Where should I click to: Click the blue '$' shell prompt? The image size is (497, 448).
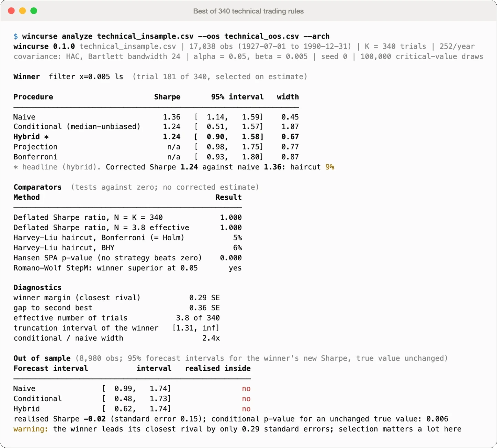[x=16, y=36]
